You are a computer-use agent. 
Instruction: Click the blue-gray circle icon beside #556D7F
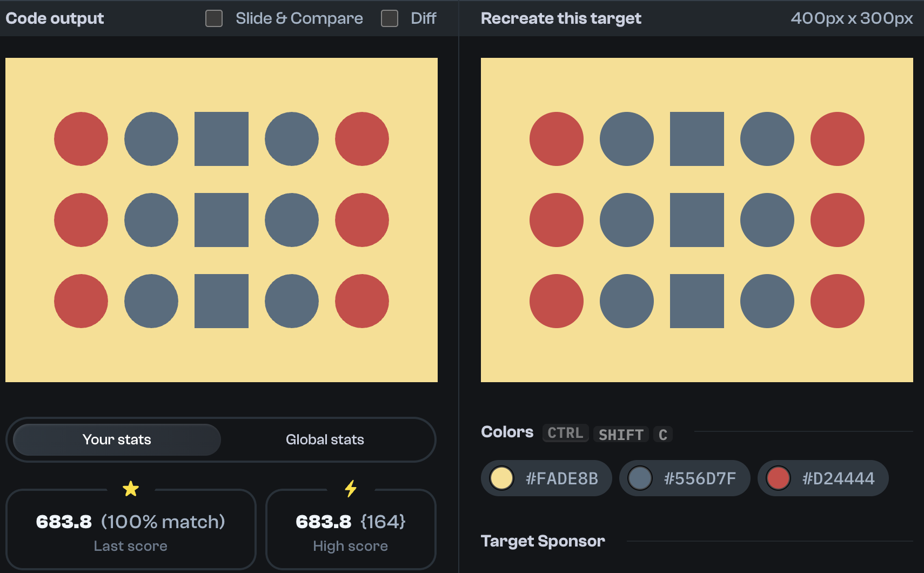[x=641, y=478]
